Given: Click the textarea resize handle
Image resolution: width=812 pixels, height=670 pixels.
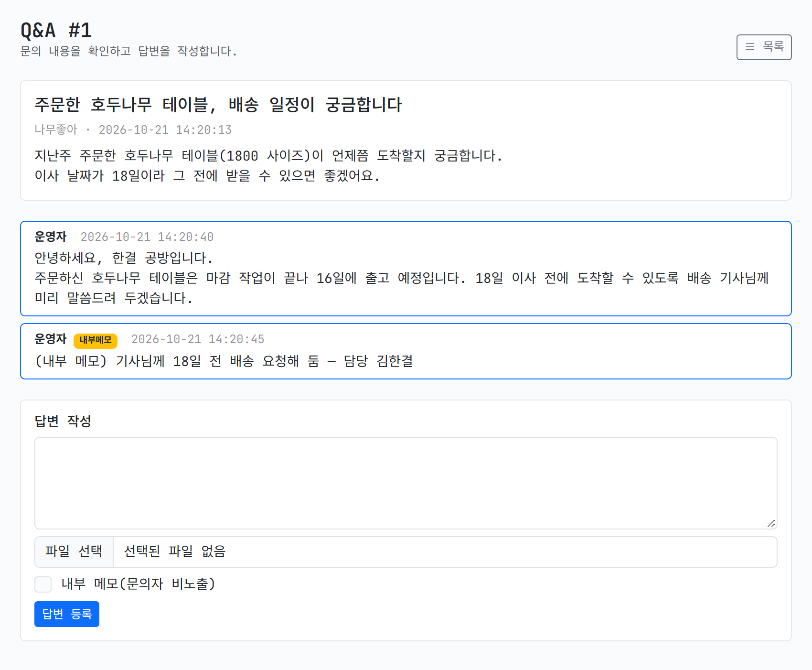Looking at the screenshot, I should coord(771,523).
